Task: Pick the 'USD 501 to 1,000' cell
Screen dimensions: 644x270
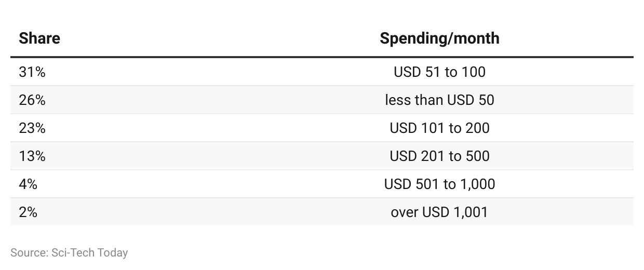Action: point(439,184)
